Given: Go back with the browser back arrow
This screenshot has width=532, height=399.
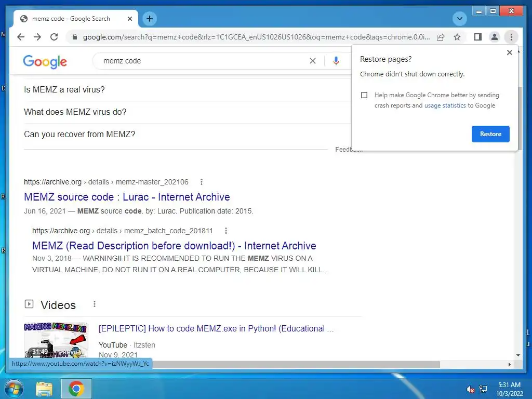Looking at the screenshot, I should [x=21, y=37].
